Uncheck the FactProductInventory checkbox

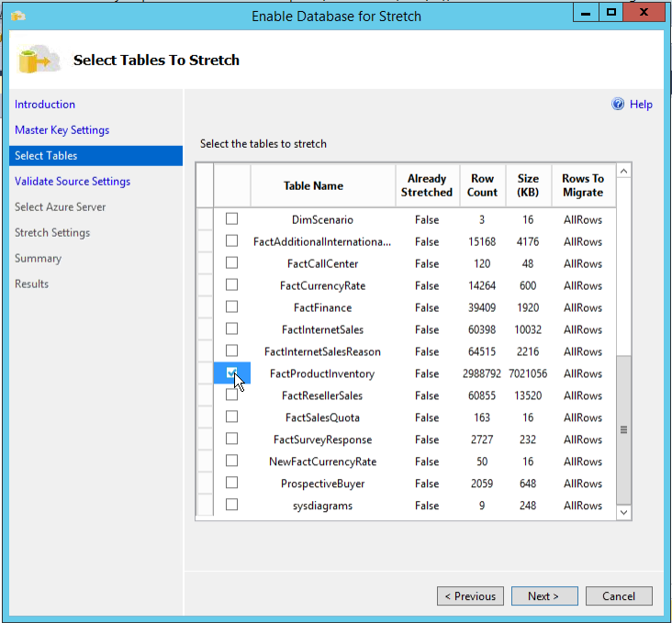(232, 373)
